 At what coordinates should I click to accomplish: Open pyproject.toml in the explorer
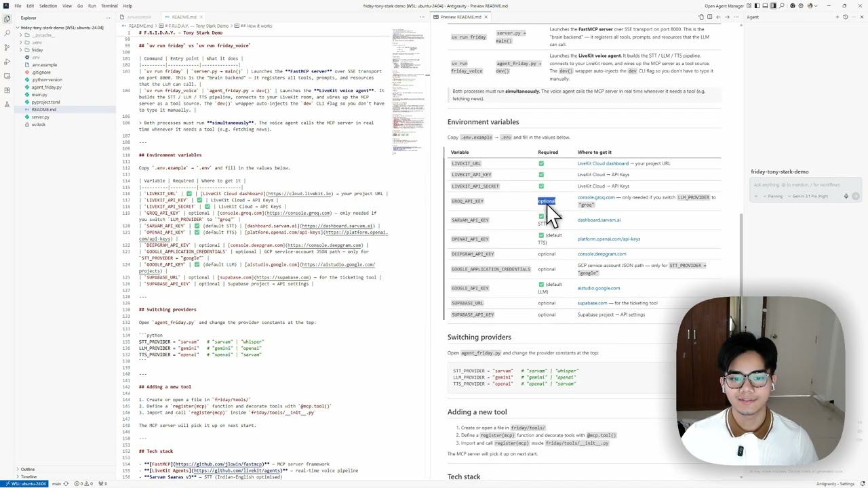tap(45, 102)
